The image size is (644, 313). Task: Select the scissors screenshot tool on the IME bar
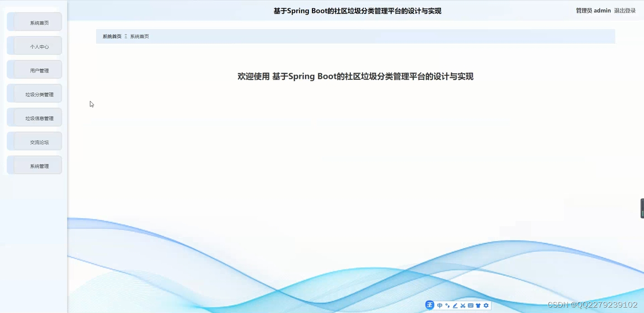(x=463, y=305)
